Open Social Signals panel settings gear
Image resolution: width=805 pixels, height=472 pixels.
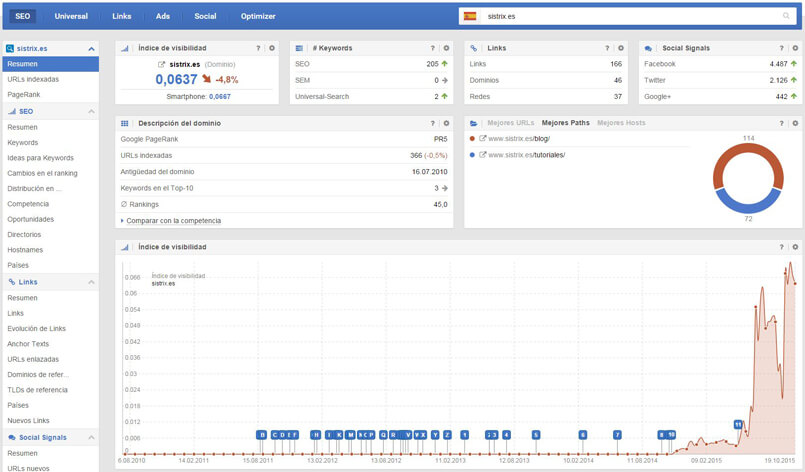point(795,48)
